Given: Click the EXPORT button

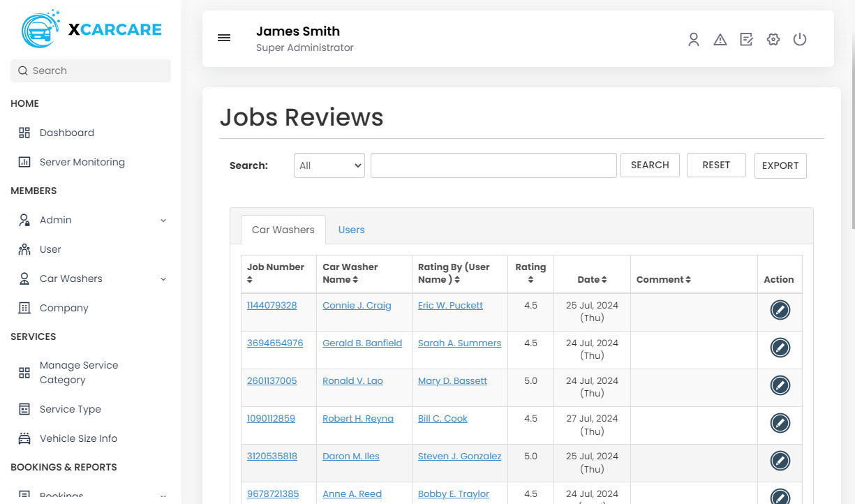Looking at the screenshot, I should point(780,165).
